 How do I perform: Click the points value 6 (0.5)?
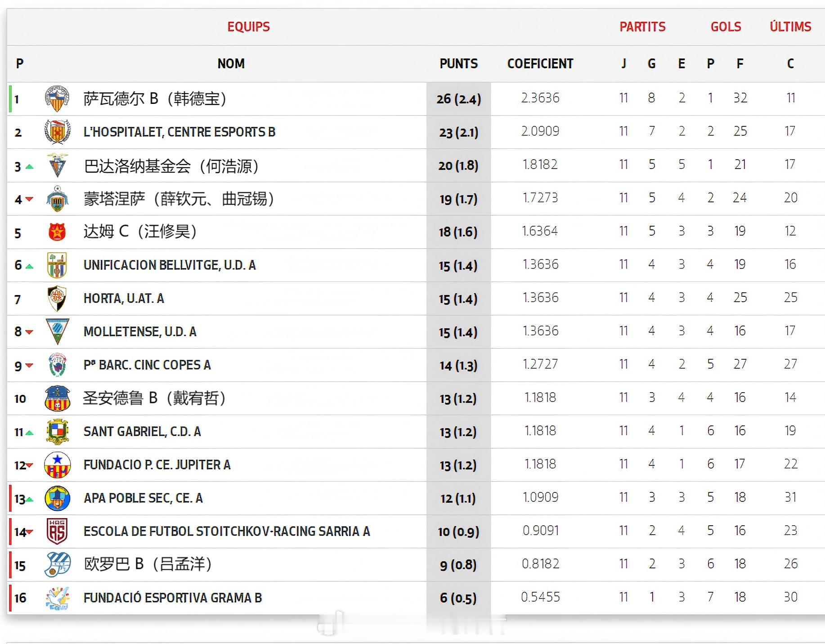[x=458, y=598]
